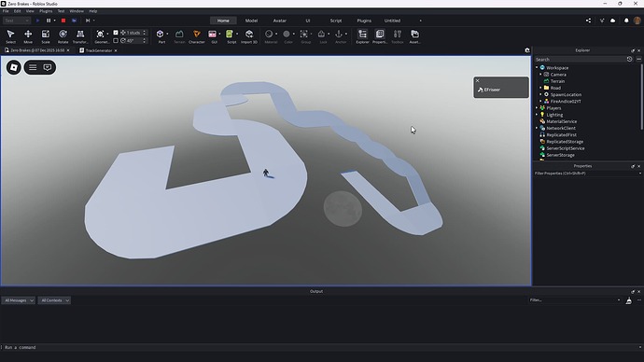This screenshot has height=362, width=644.
Task: Insert a new Script
Action: (230, 36)
